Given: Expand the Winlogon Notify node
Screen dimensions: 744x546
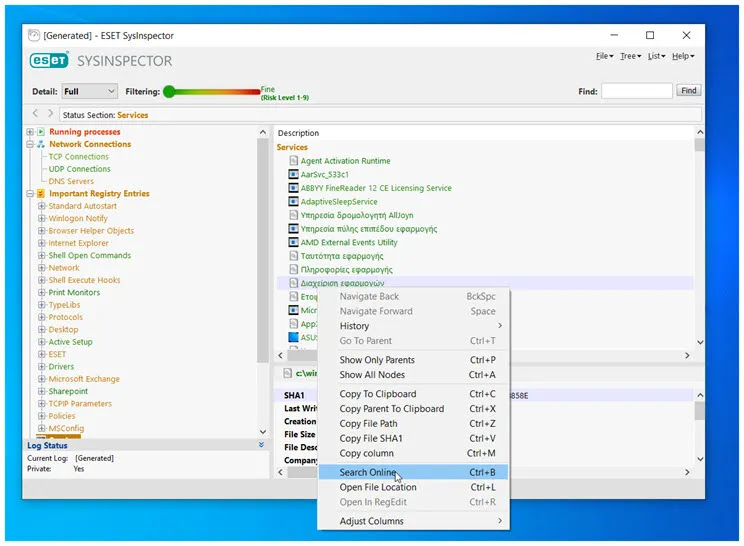Looking at the screenshot, I should (42, 218).
